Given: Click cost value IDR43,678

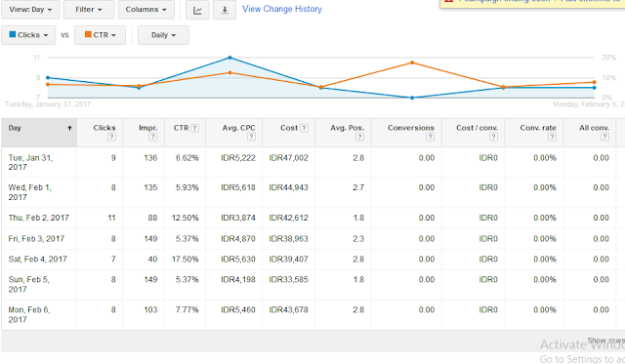Looking at the screenshot, I should click(289, 309).
